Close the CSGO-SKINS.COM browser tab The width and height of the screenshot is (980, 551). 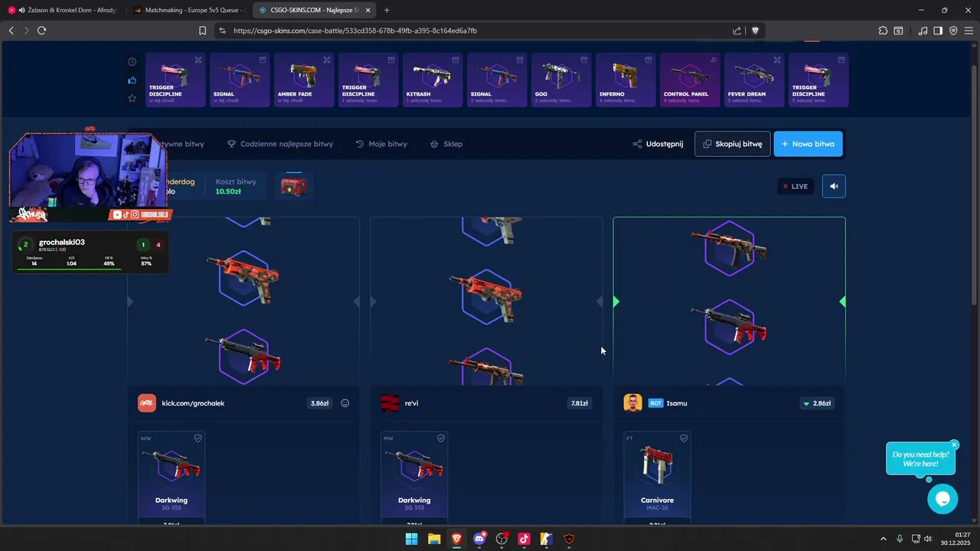(368, 11)
